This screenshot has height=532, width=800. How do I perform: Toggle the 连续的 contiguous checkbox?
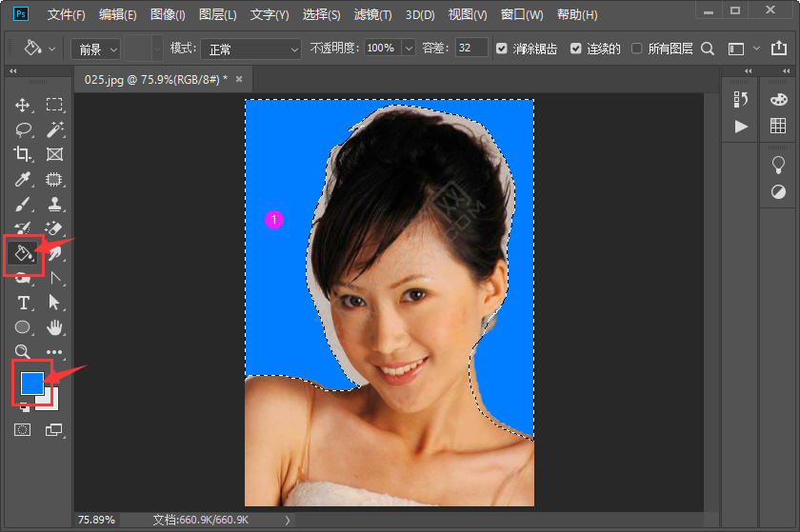point(576,49)
